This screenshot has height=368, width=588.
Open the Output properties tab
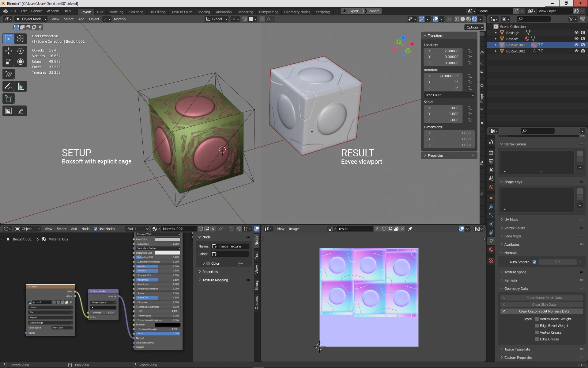491,161
